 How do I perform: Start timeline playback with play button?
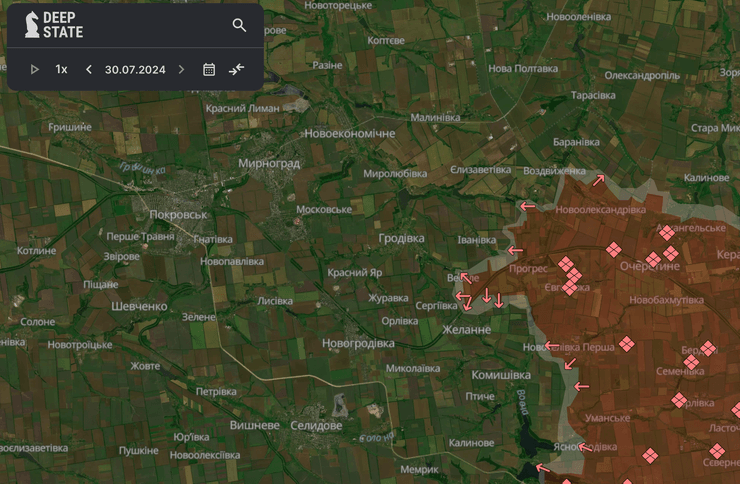[35, 69]
